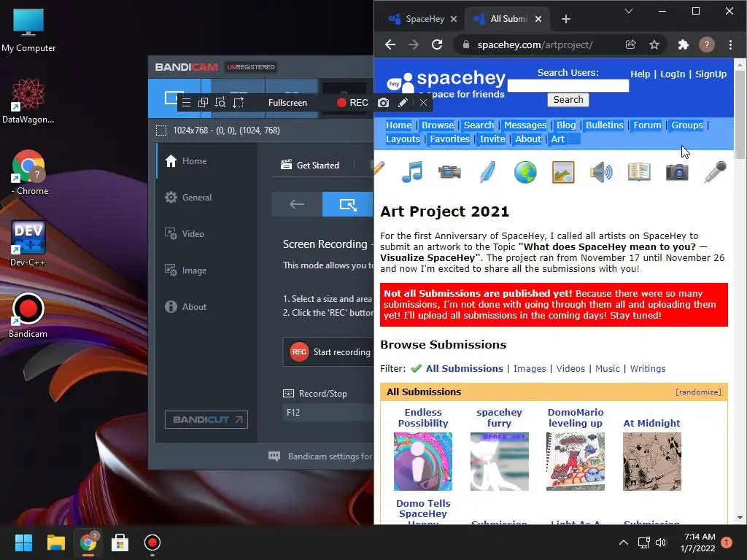Click the framed picture icon

click(563, 172)
